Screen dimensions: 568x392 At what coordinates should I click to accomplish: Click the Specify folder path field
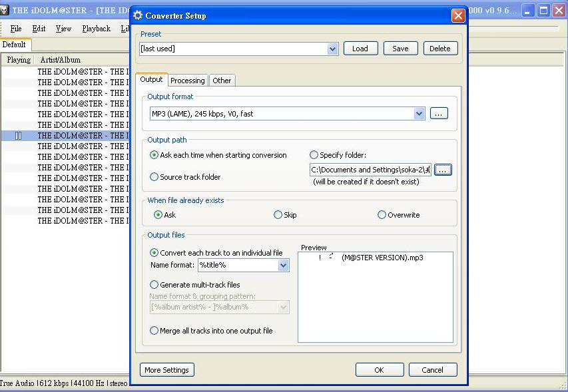pyautogui.click(x=370, y=170)
